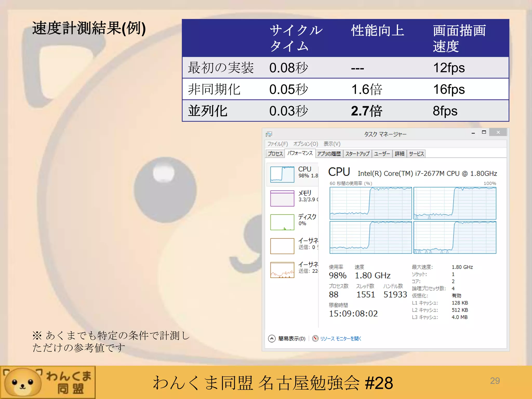This screenshot has width=532, height=399.
Task: Collapse to simple view via the chevron button
Action: tap(272, 338)
